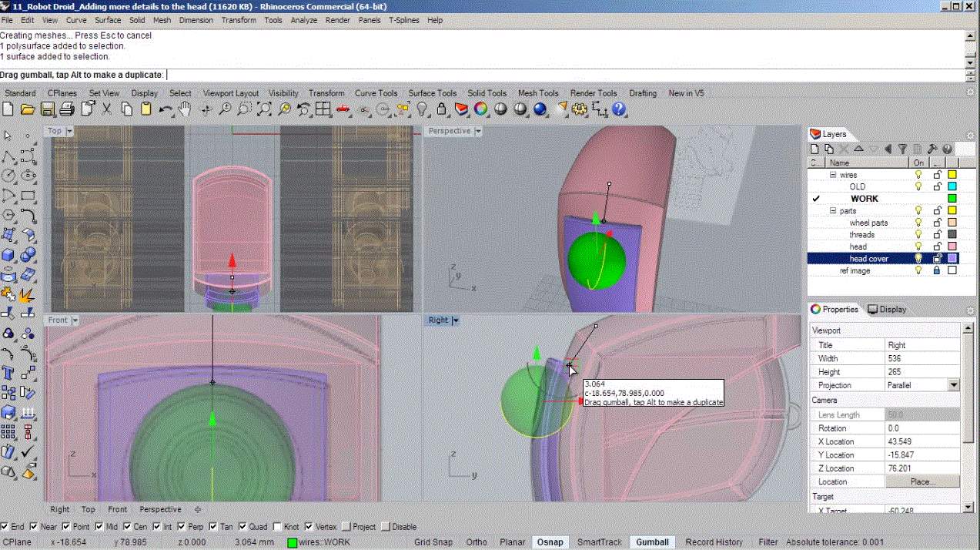980x550 pixels.
Task: Click the color wheel Object Properties icon
Action: (481, 109)
